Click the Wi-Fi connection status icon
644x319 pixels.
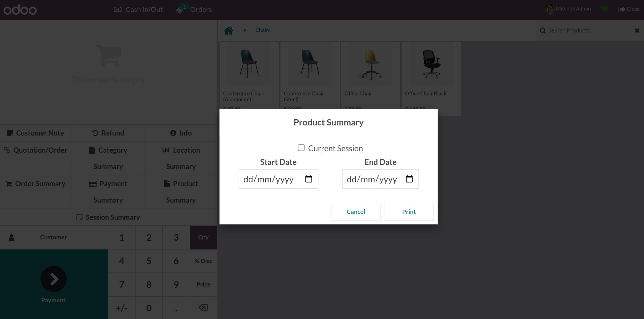click(605, 9)
